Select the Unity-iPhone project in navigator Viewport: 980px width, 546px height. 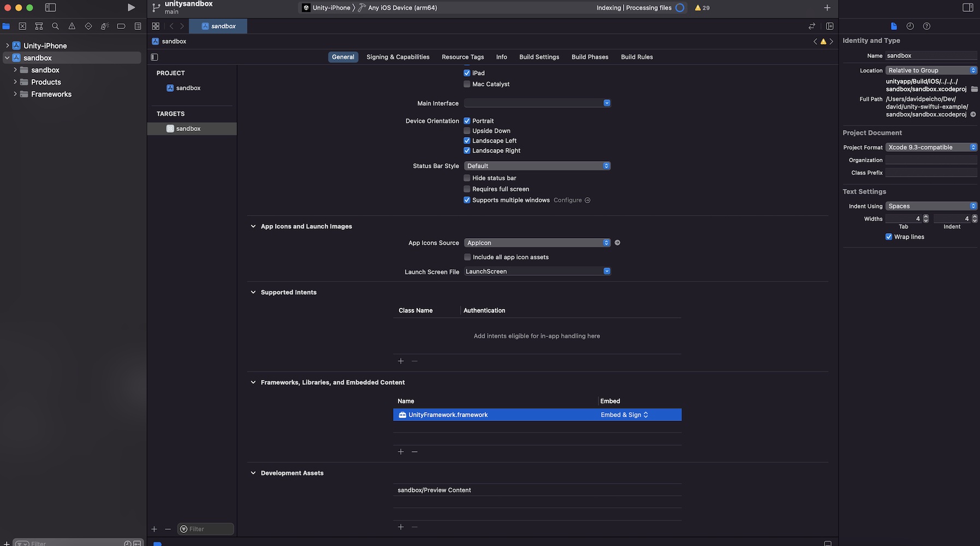click(45, 46)
